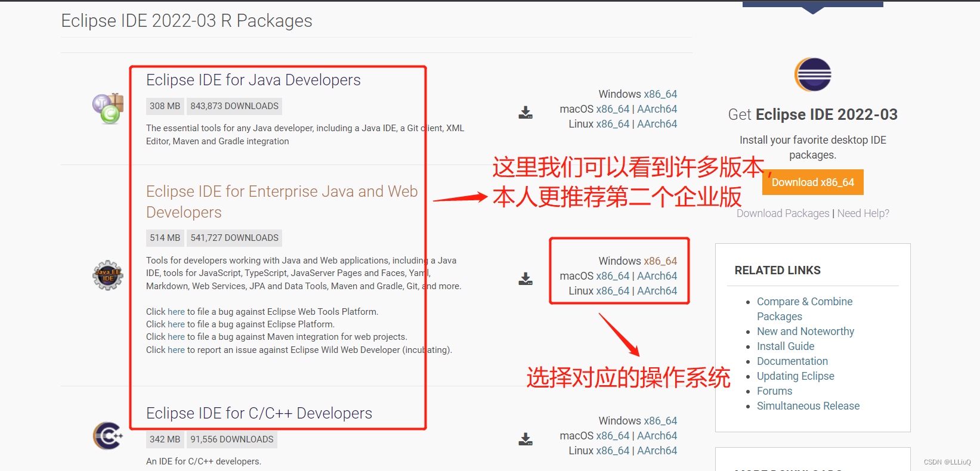Click the 514 MB size badge
Viewport: 980px width, 471px height.
point(165,238)
